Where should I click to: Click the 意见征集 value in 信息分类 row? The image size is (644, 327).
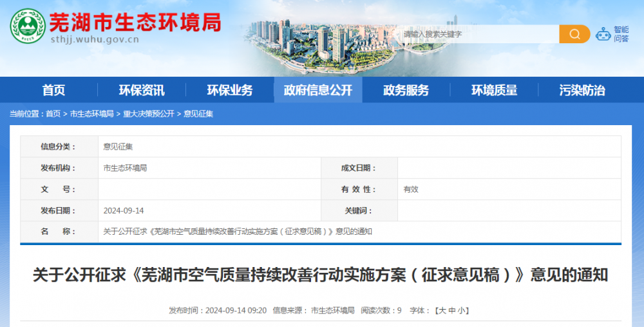[x=118, y=147]
